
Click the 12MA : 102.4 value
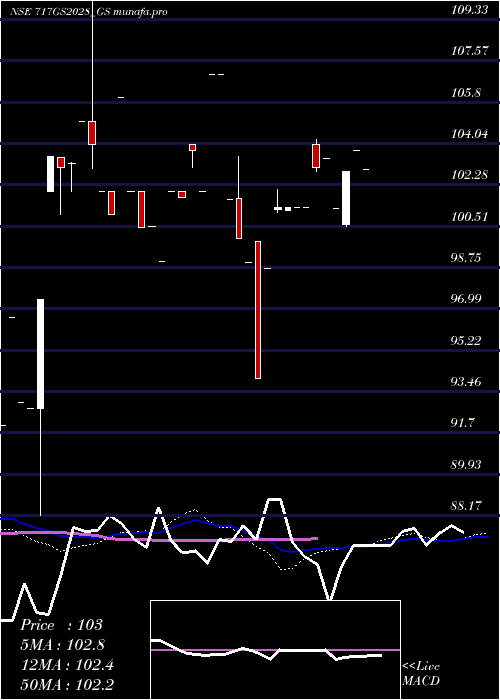[67, 665]
